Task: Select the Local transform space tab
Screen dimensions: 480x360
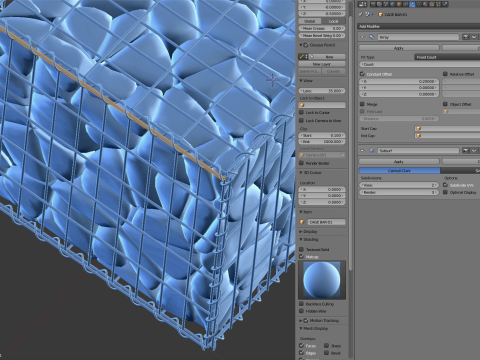Action: (x=333, y=21)
